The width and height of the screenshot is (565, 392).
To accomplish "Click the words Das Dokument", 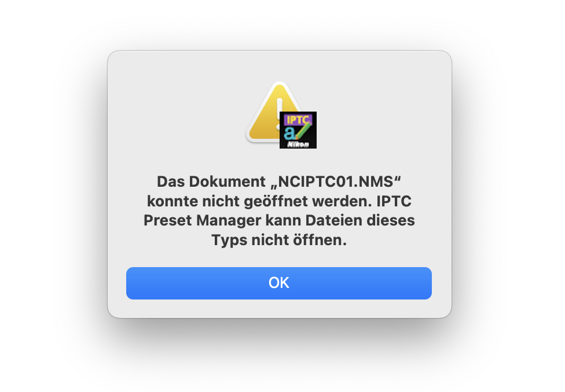I will click(211, 182).
